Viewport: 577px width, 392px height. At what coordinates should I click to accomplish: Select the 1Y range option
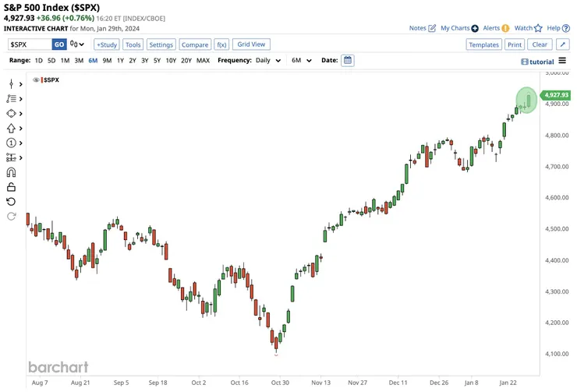tap(120, 60)
